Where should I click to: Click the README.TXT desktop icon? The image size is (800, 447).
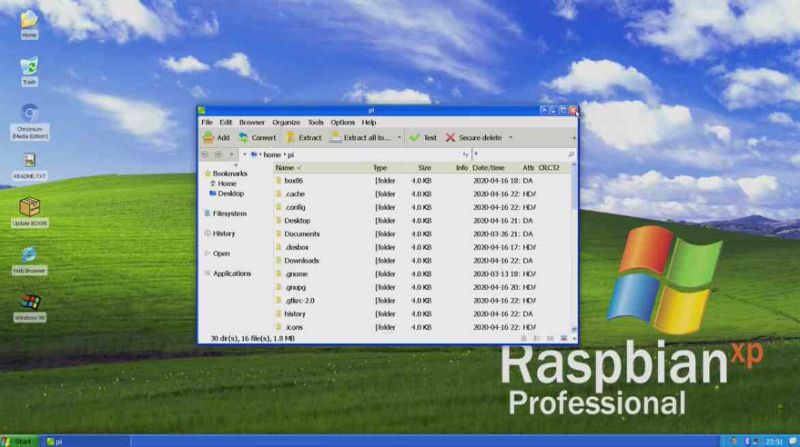[30, 166]
